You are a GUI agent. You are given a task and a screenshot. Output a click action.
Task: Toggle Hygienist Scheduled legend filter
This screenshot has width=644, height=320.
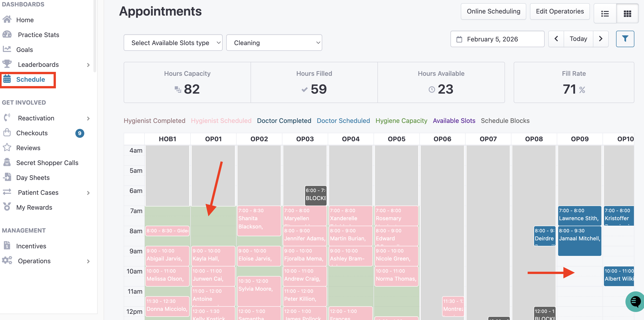click(x=221, y=121)
